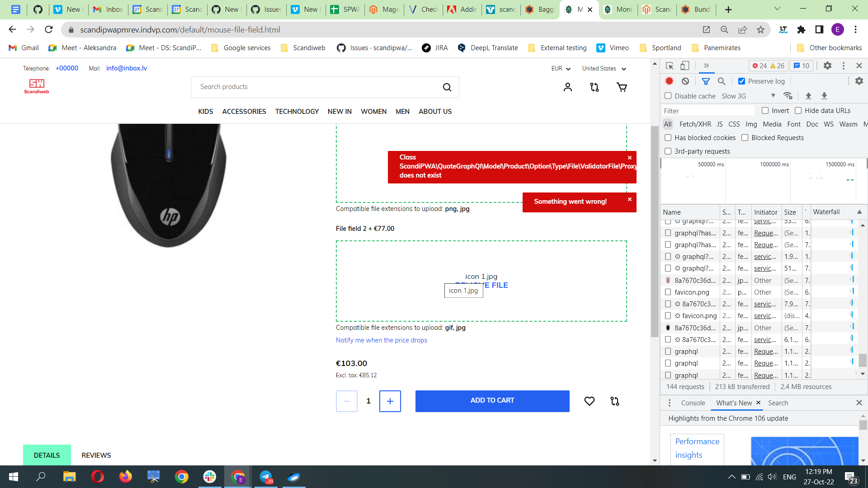Open the shopping cart icon
The width and height of the screenshot is (868, 488).
click(622, 87)
